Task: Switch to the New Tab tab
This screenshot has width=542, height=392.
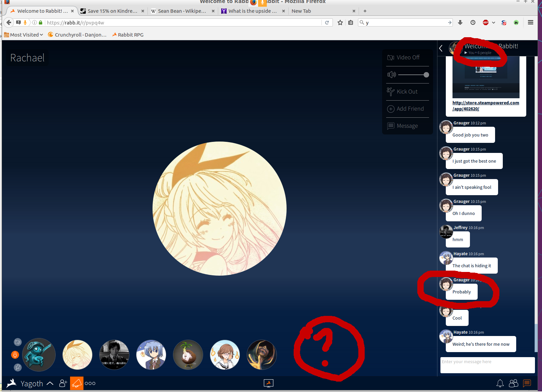Action: (x=323, y=11)
